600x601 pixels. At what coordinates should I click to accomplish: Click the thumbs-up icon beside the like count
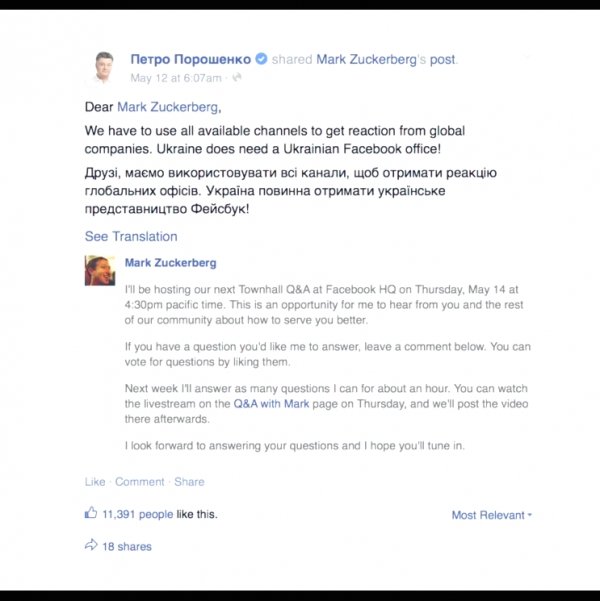point(91,513)
